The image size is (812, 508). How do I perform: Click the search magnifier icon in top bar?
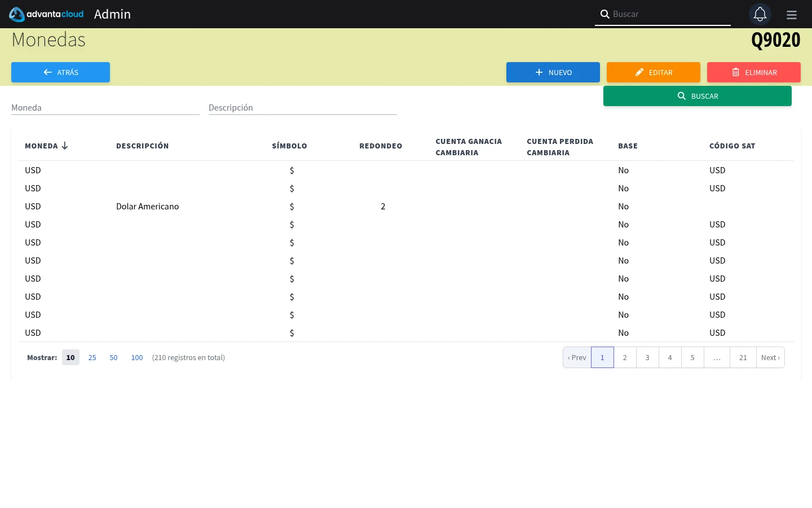pos(604,14)
